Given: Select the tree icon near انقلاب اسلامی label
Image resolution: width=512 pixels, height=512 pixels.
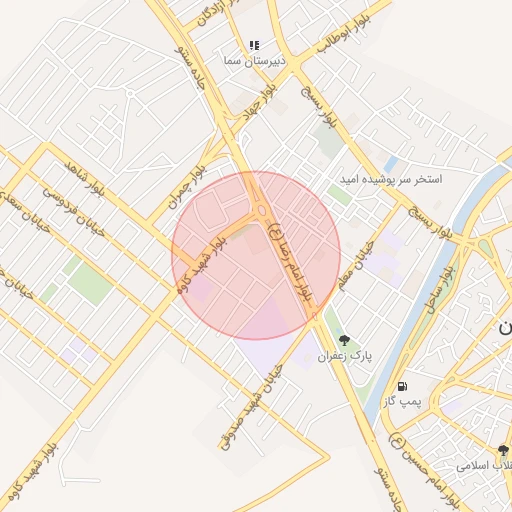Looking at the screenshot, I should pyautogui.click(x=503, y=450).
